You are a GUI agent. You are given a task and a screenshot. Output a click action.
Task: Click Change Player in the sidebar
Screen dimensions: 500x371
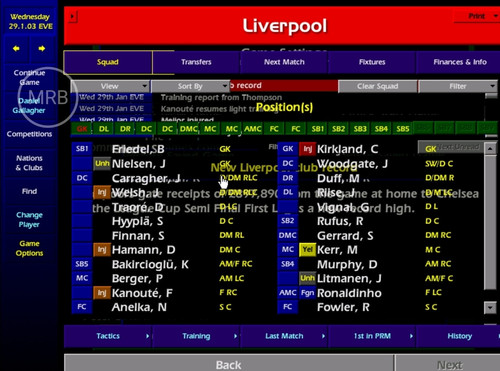click(x=29, y=220)
